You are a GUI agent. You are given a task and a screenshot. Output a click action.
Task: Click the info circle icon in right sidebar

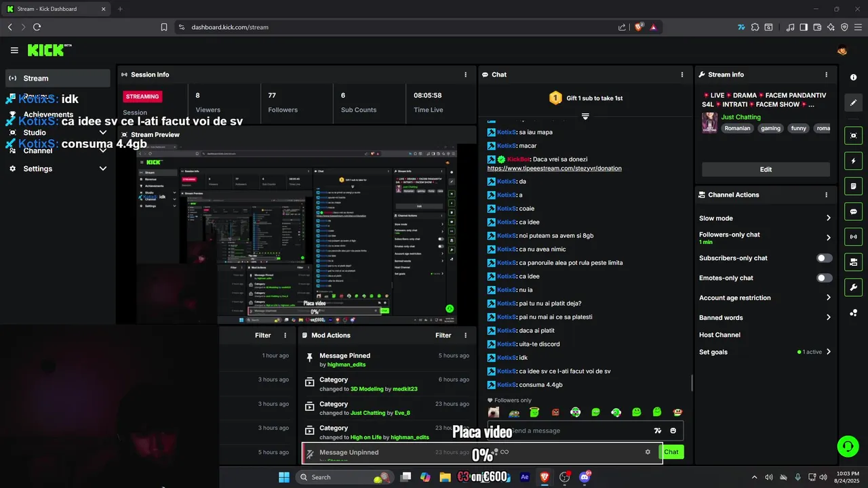854,78
